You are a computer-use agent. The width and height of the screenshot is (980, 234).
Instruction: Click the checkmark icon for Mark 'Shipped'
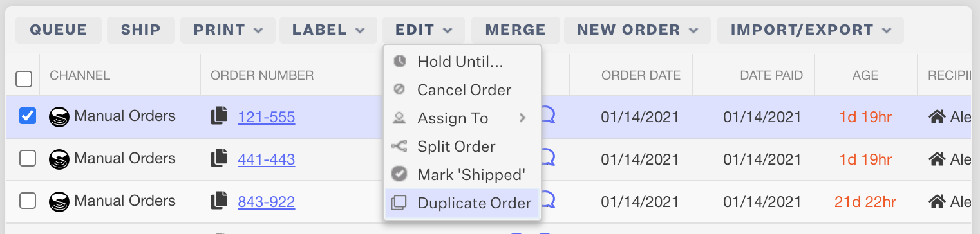[x=399, y=174]
